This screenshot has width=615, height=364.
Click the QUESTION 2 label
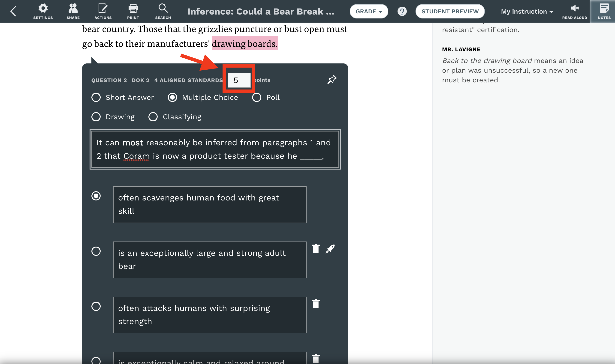click(109, 80)
